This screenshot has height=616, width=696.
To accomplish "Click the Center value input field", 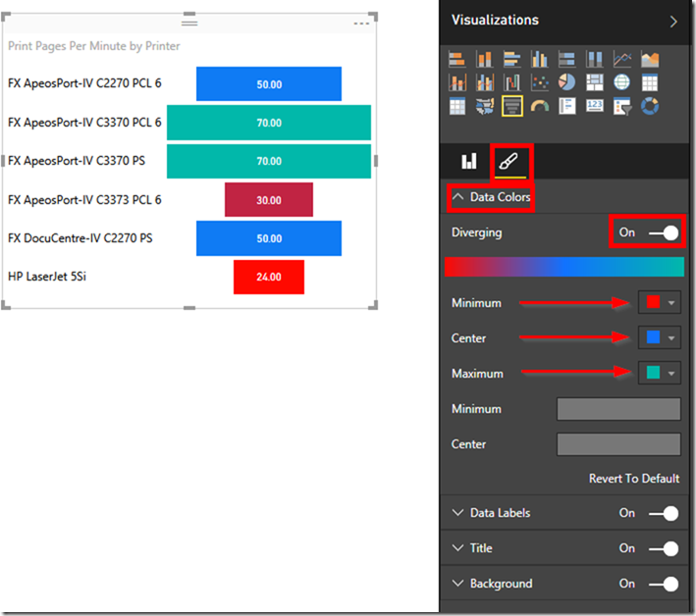I will 618,444.
